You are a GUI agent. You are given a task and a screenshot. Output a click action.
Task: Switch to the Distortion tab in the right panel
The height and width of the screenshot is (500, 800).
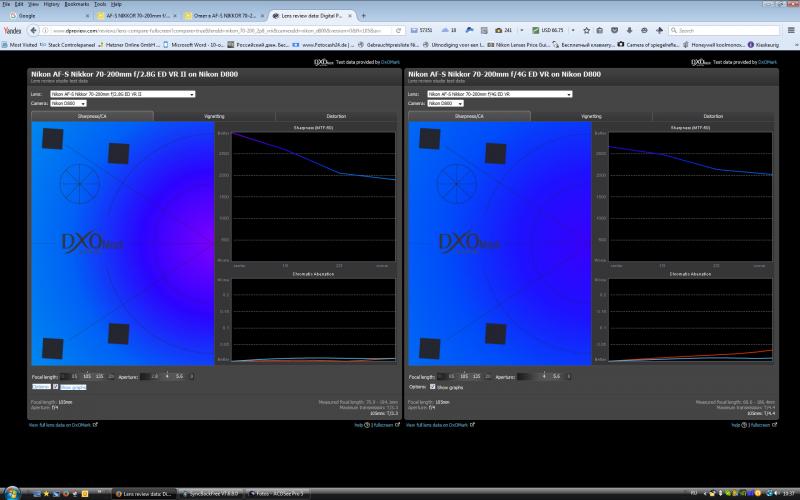(713, 116)
